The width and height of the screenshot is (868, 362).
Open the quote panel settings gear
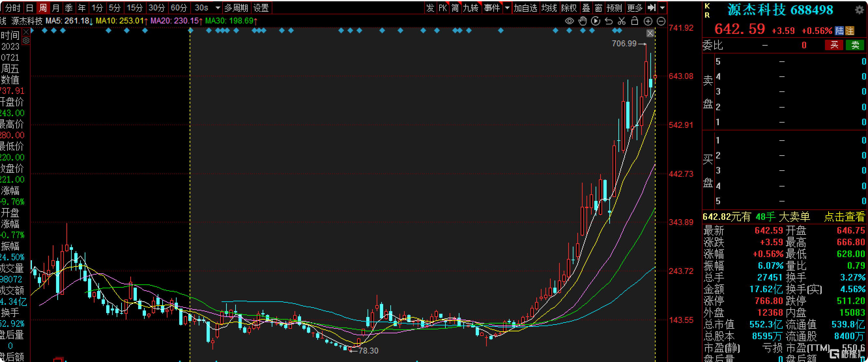(x=860, y=10)
